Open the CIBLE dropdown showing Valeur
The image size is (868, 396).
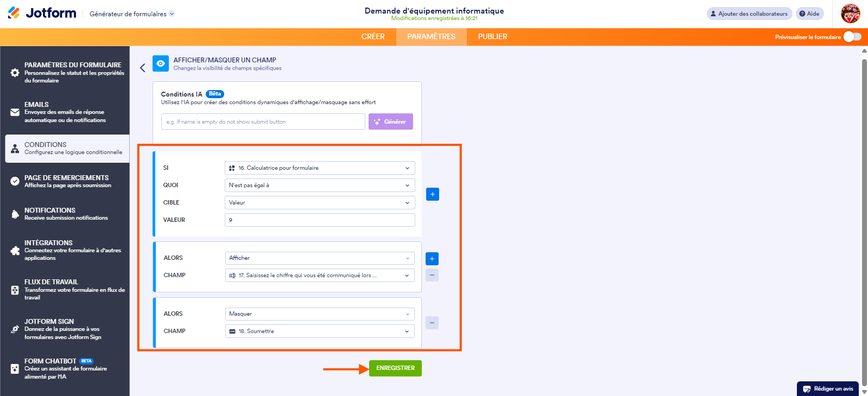tap(320, 203)
